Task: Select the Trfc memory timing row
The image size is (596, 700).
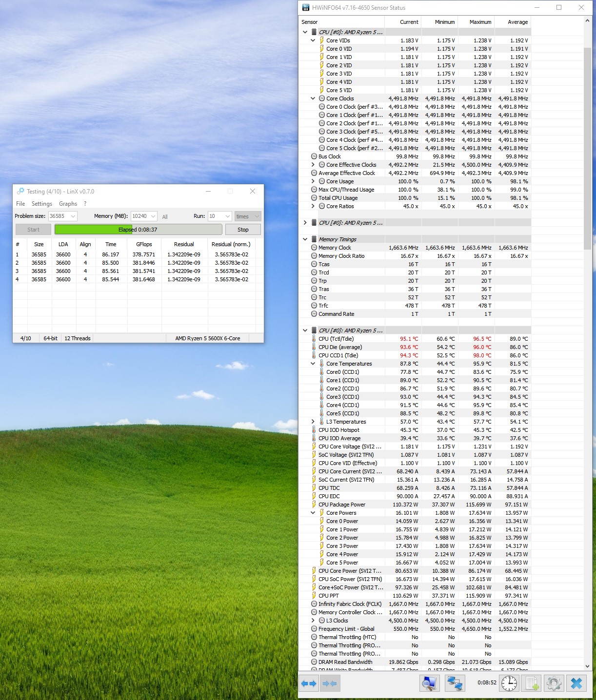Action: point(416,306)
